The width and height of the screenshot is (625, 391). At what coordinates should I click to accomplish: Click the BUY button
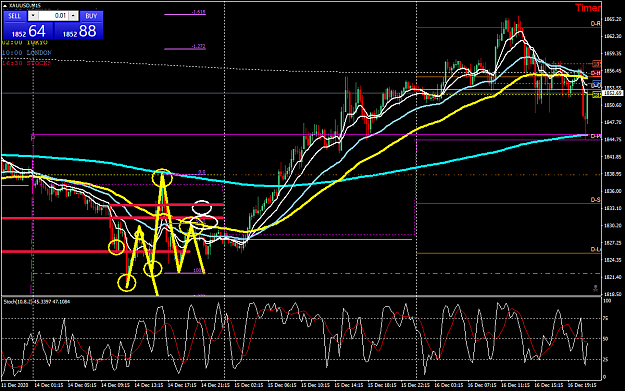pyautogui.click(x=91, y=16)
